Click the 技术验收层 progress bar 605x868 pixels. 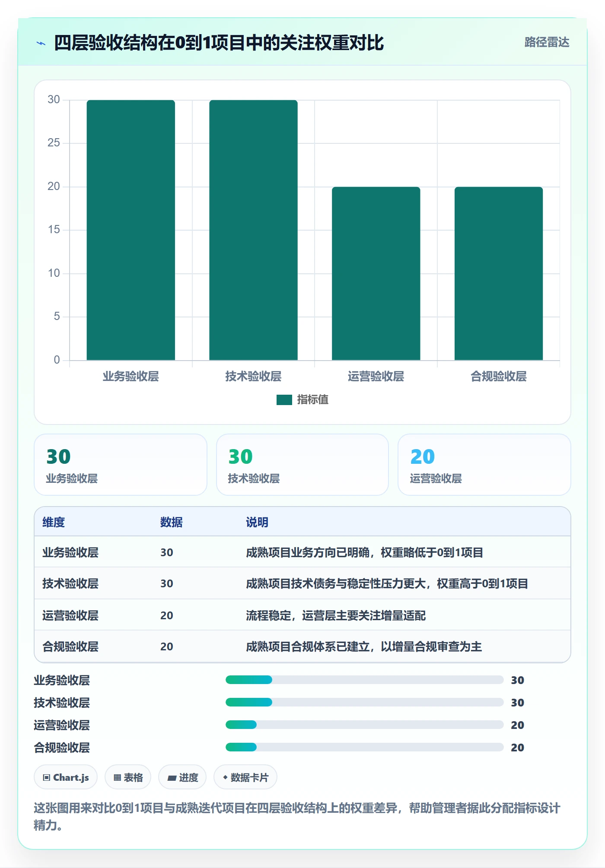(364, 703)
